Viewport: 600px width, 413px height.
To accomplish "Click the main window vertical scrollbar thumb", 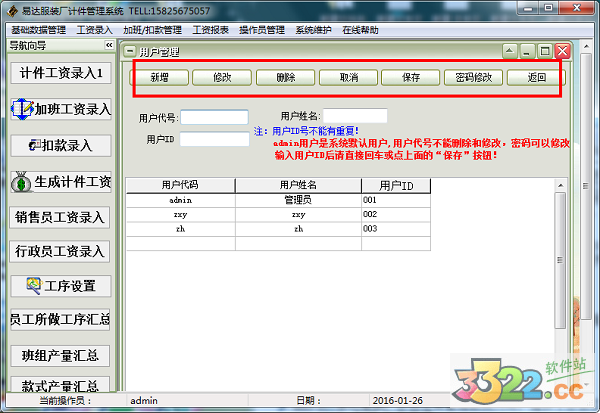I will (586, 186).
